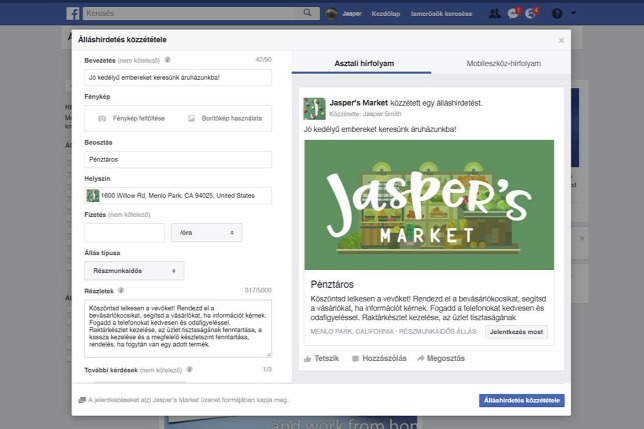The image size is (644, 429).
Task: Click the Helyszín address field
Action: point(178,195)
